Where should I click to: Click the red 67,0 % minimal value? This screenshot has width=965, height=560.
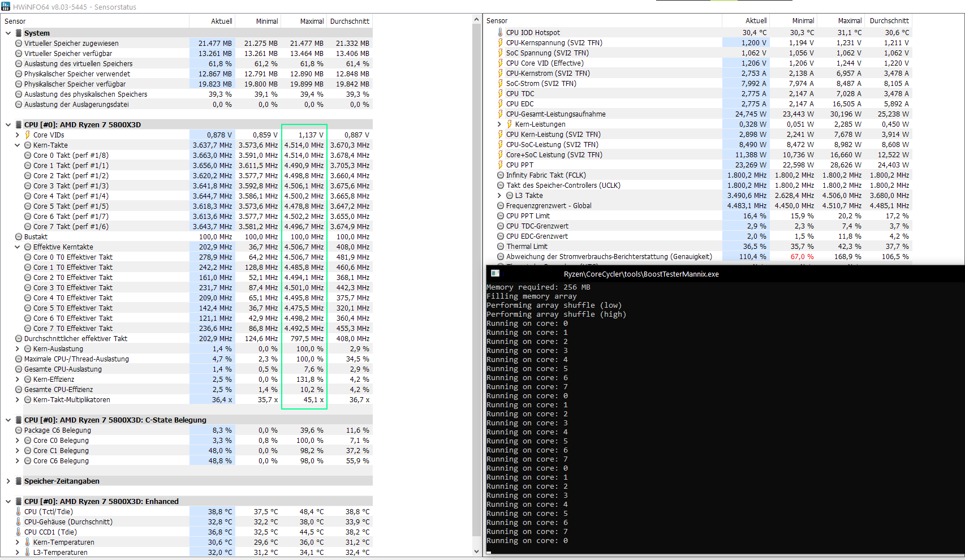[x=802, y=256]
